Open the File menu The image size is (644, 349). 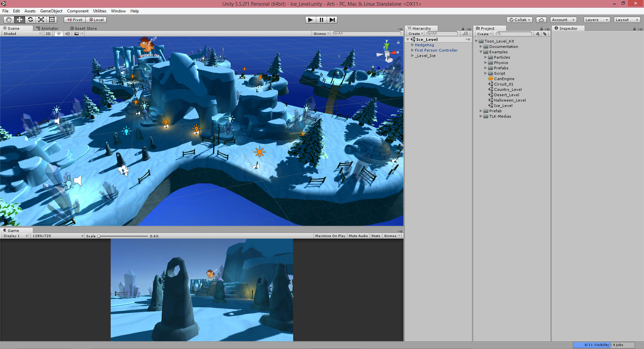pos(5,11)
